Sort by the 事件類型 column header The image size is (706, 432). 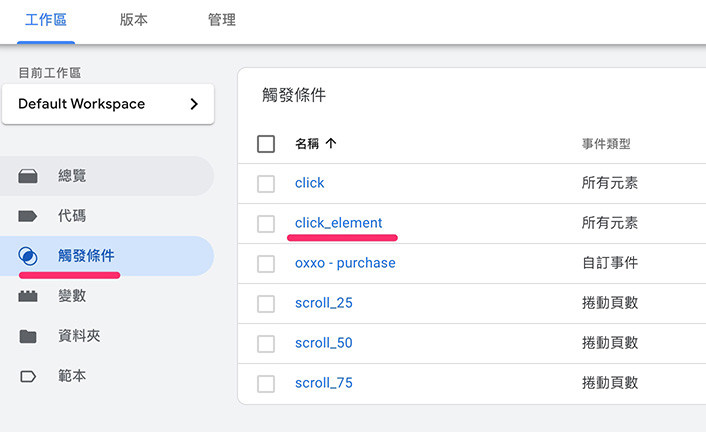(606, 144)
